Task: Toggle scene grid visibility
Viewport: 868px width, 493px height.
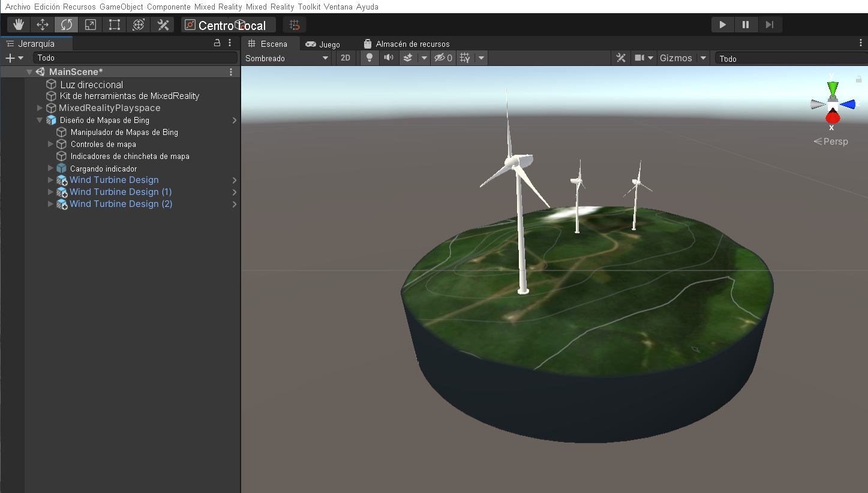Action: tap(465, 58)
